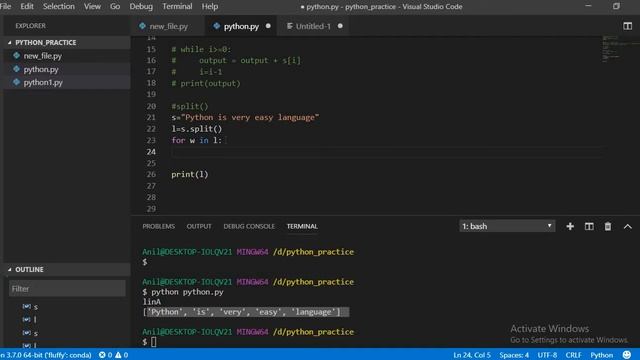Open the Terminal menu
This screenshot has width=640, height=360.
[x=177, y=7]
